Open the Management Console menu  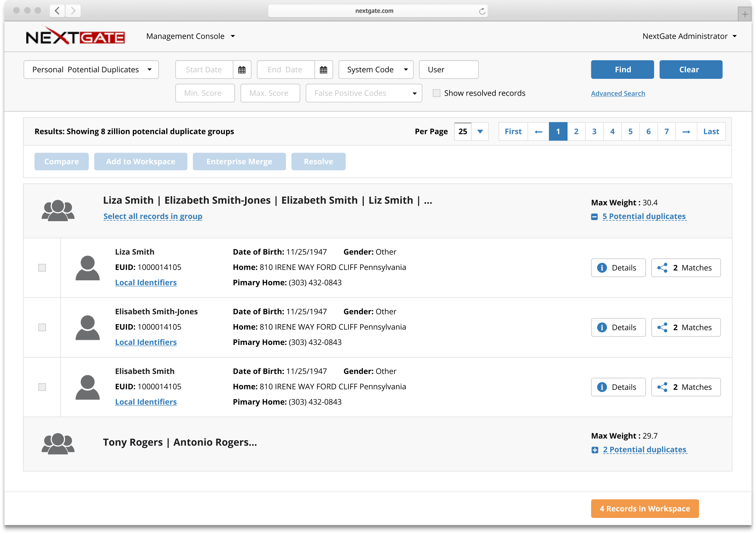pyautogui.click(x=191, y=36)
